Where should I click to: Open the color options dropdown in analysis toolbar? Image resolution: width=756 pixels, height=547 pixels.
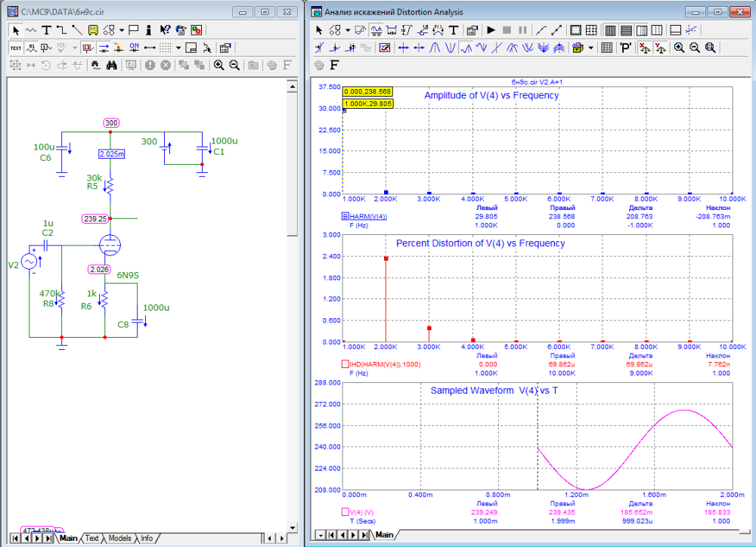coord(590,48)
